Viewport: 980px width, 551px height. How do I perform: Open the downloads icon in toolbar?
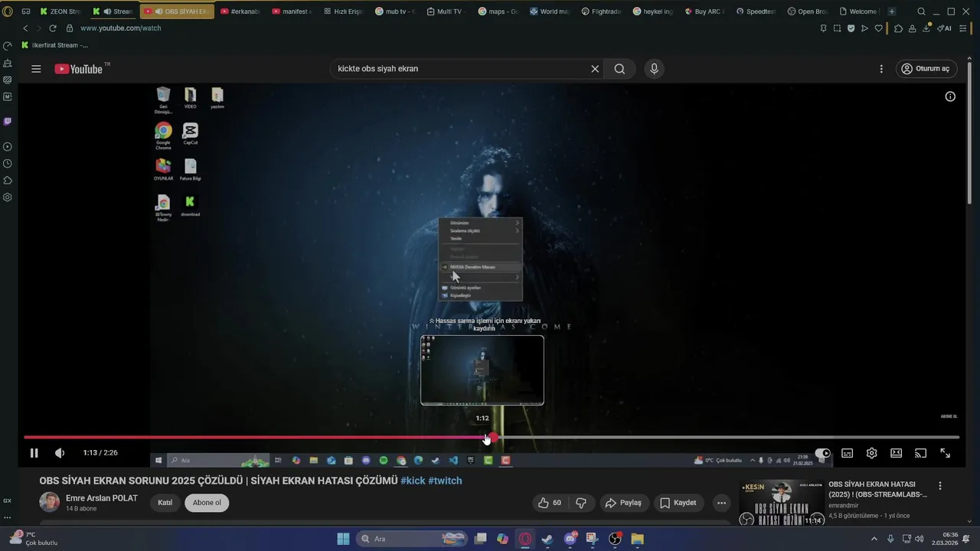click(x=926, y=28)
